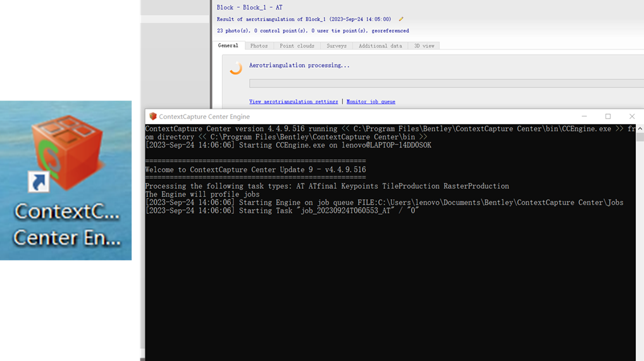Click the console scrollbar up arrow
This screenshot has height=361, width=644.
640,129
